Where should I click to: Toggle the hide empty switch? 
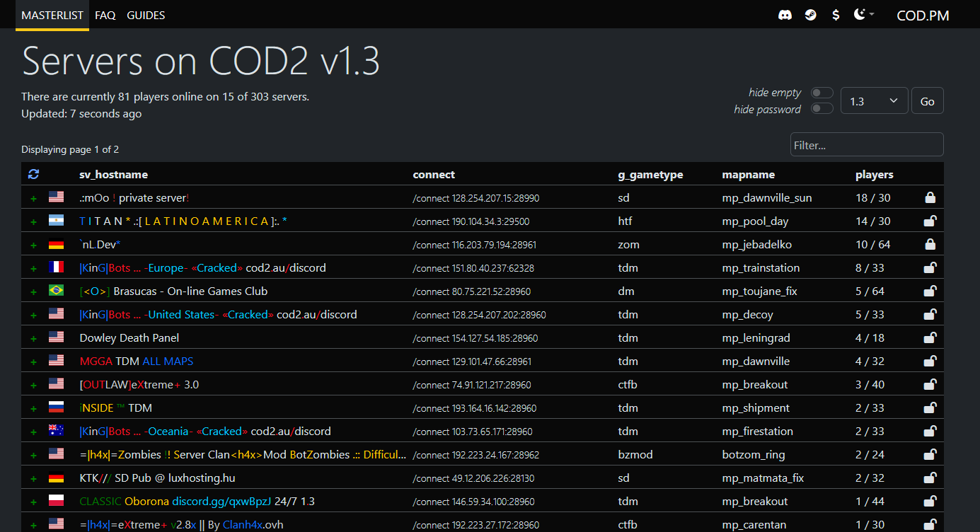pos(822,93)
